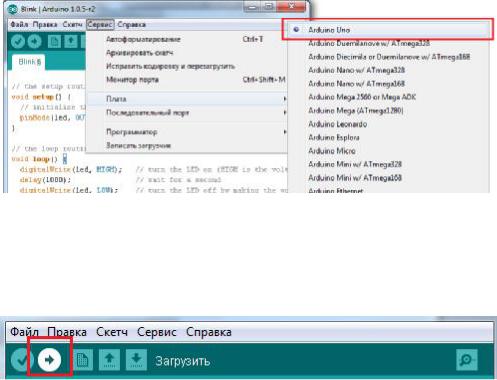Screen dimensions: 497x380
Task: Pick Arduino Micro from board list
Action: click(x=389, y=151)
